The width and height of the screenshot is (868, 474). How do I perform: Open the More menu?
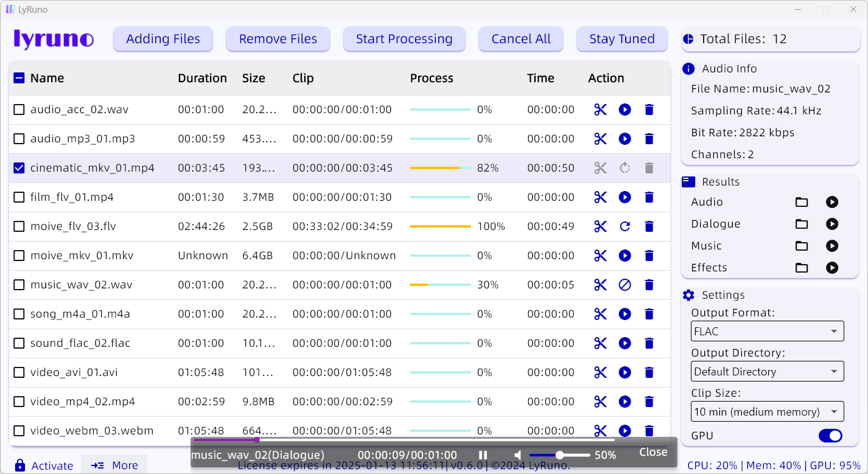(114, 465)
